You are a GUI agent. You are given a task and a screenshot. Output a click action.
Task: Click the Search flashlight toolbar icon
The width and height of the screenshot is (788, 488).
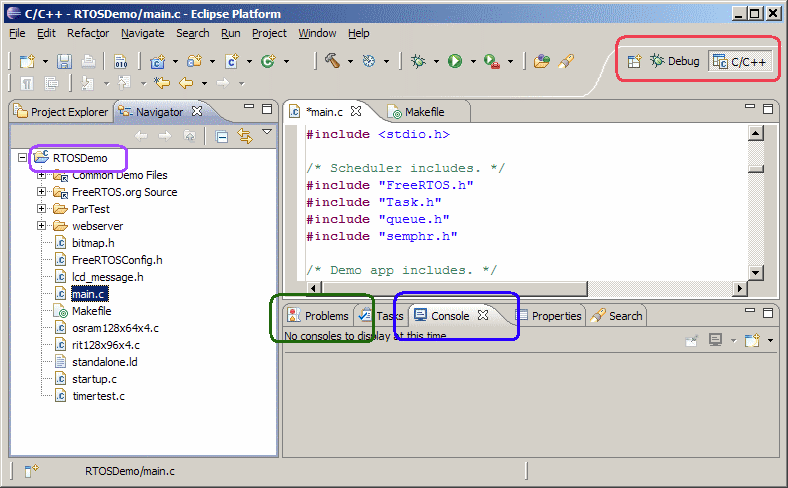point(566,61)
